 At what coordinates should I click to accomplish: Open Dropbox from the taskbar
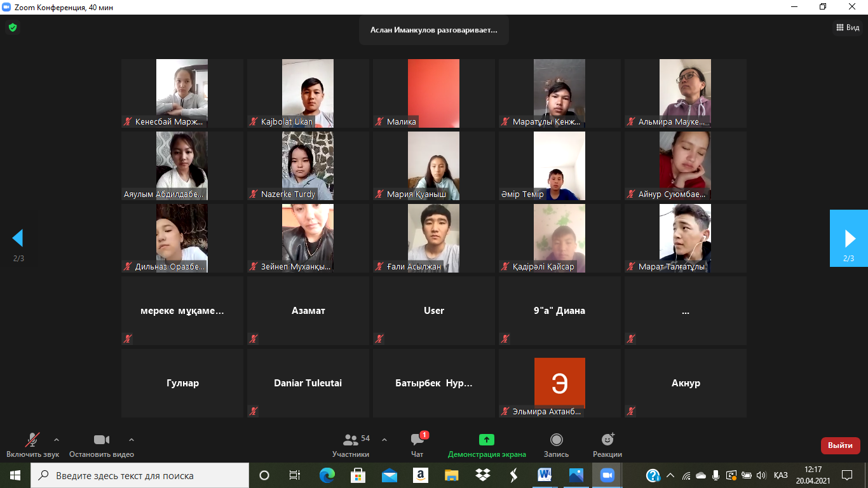(x=482, y=475)
